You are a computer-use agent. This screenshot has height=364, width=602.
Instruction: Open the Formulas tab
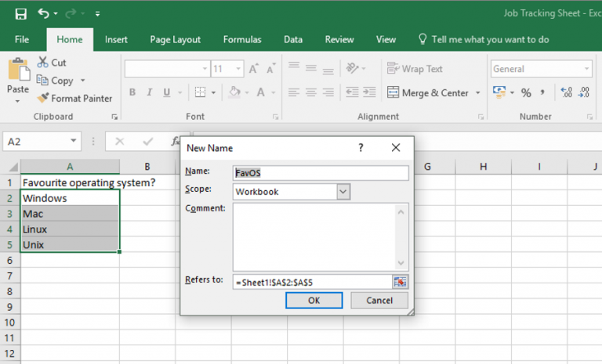tap(242, 39)
